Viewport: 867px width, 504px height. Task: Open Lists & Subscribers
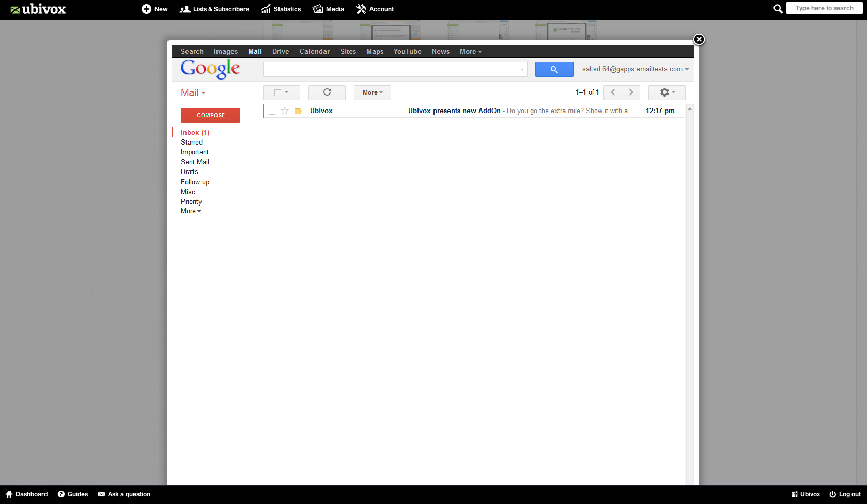point(214,9)
